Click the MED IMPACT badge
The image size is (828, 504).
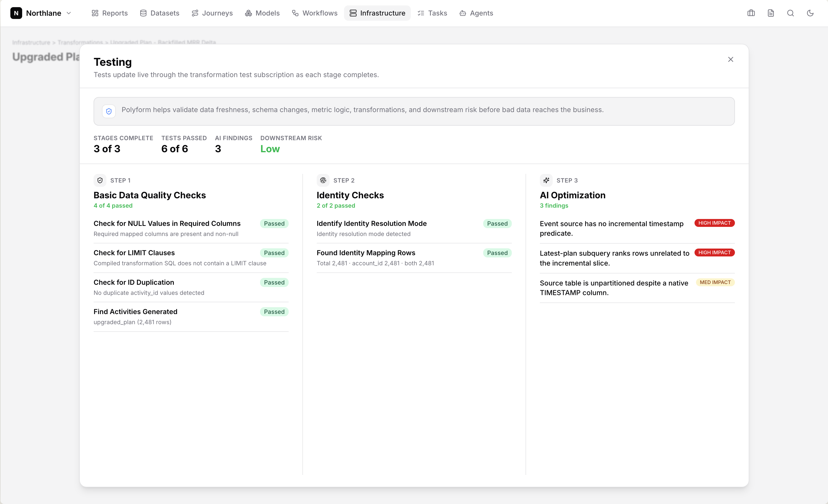tap(715, 282)
